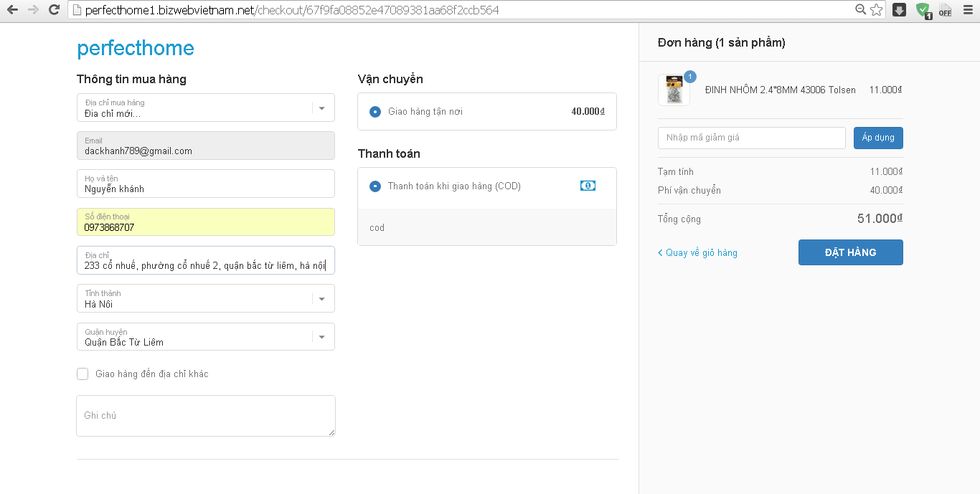Click the COD cash payment icon
Screen dimensions: 980x494
pos(588,186)
